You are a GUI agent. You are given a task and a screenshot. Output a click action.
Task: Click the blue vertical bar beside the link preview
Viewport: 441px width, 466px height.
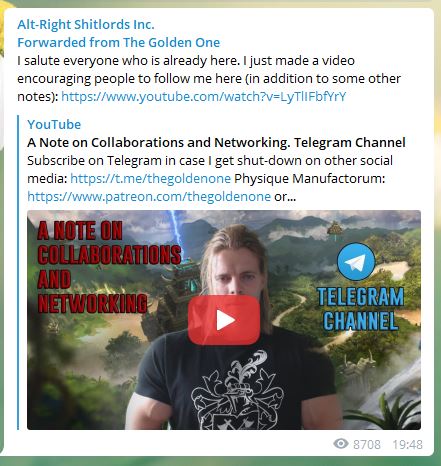pos(18,272)
